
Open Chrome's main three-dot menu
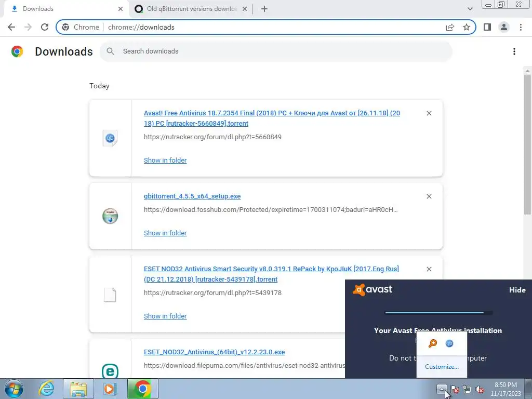pos(521,27)
